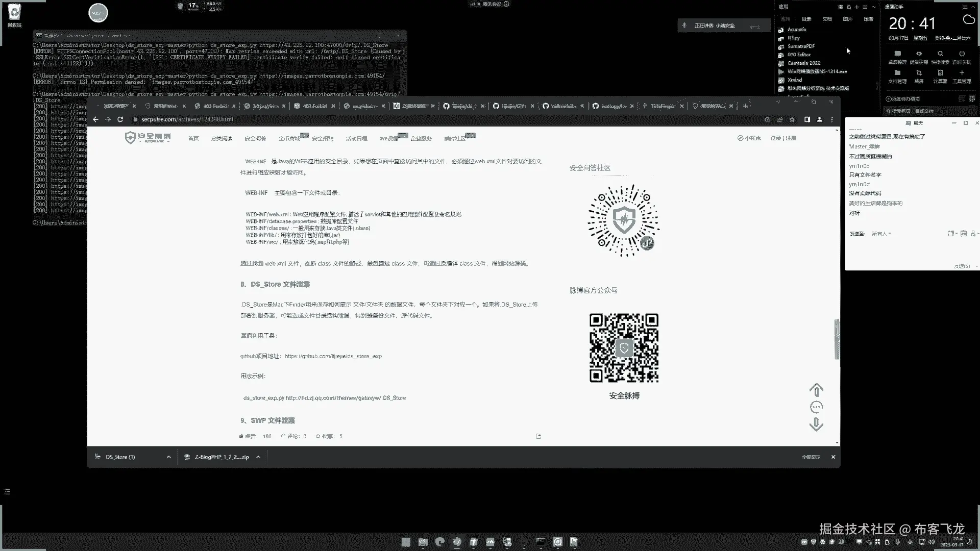Screen dimensions: 980x551
Task: Click the scroll-to-top arrow on the page
Action: click(x=816, y=390)
